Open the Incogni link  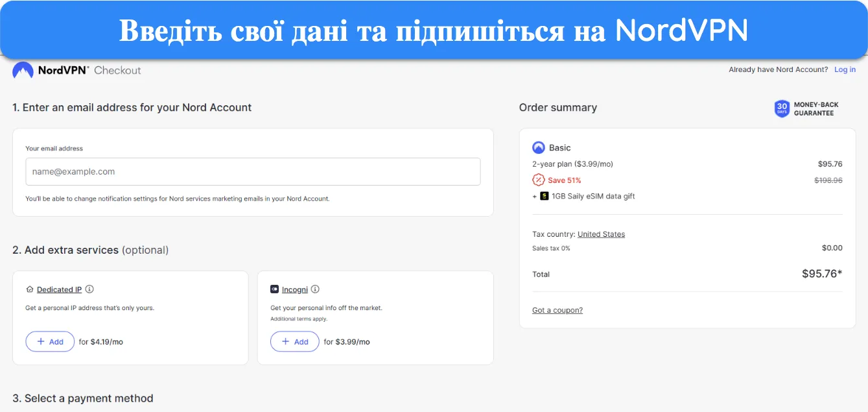pos(295,289)
